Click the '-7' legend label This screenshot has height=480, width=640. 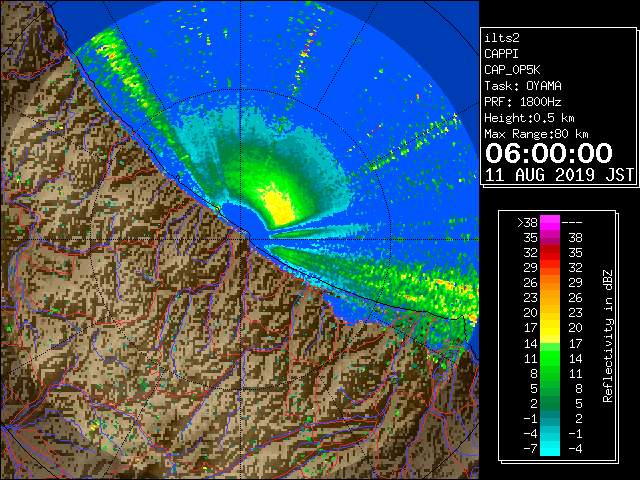tap(530, 449)
